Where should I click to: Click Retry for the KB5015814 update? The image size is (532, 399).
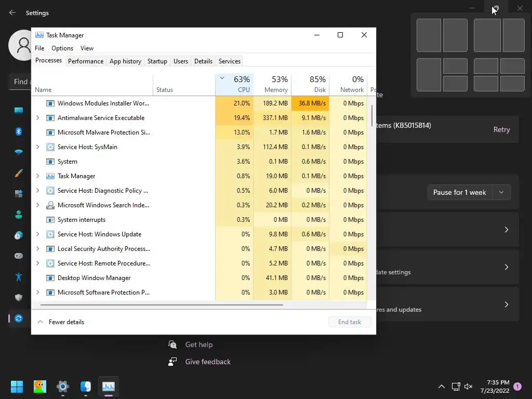pos(501,129)
